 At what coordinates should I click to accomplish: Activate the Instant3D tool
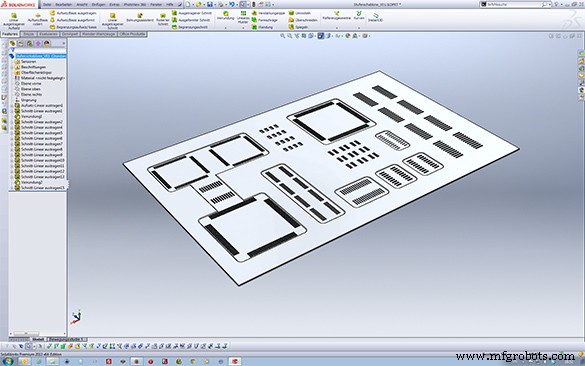pos(375,17)
